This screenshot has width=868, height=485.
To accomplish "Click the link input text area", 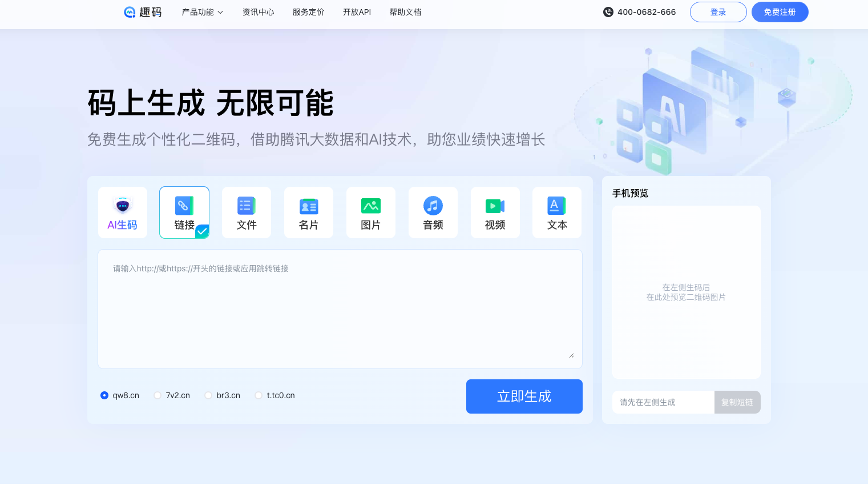I will pyautogui.click(x=340, y=308).
